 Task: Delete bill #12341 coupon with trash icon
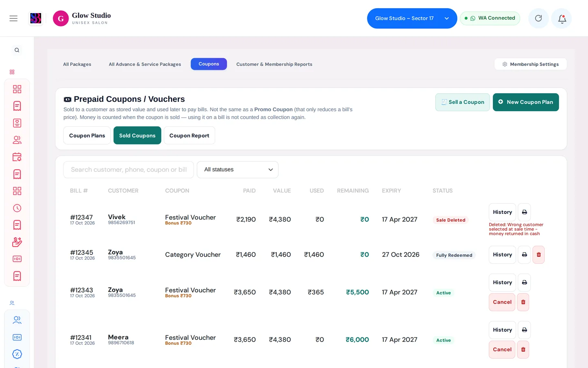point(523,350)
